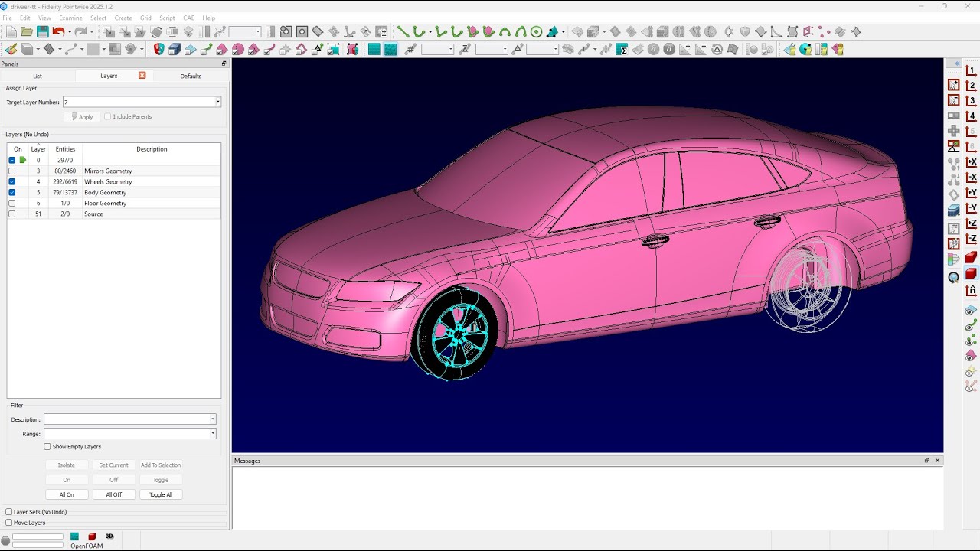980x551 pixels.
Task: Open Redo history dropdown arrow
Action: tap(92, 32)
